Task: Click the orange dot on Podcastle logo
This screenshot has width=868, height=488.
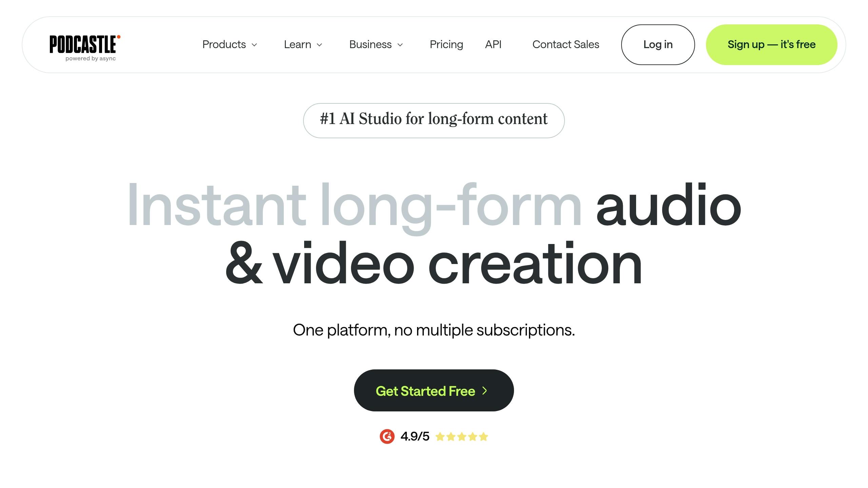Action: point(119,37)
